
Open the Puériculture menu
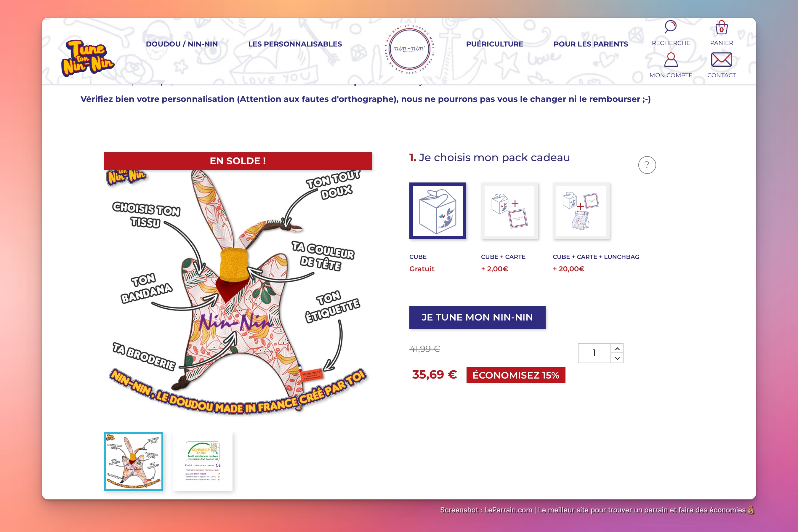point(494,44)
